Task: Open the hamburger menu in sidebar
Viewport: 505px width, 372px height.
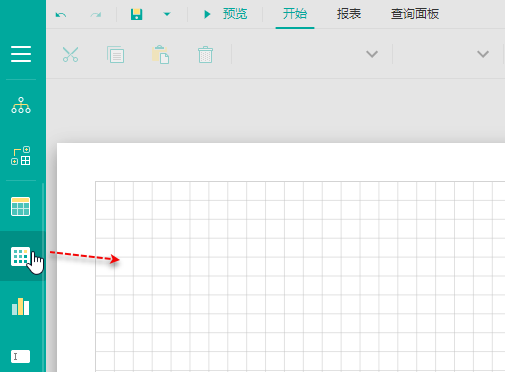Action: pyautogui.click(x=21, y=54)
